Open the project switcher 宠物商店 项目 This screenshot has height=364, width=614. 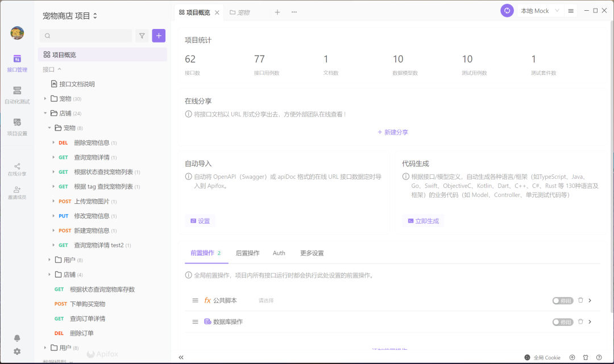tap(70, 16)
